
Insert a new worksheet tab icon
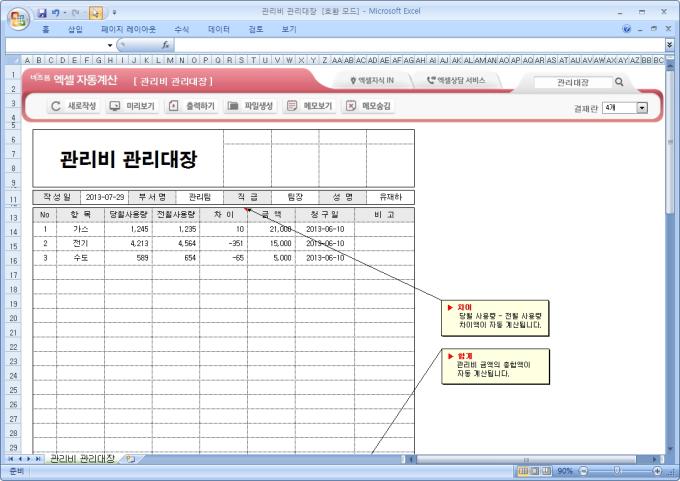coord(130,458)
